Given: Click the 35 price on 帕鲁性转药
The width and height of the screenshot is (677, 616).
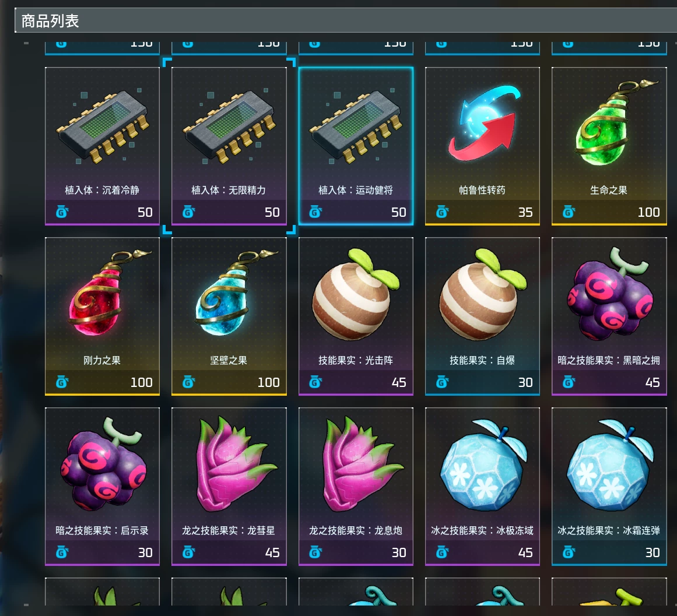Looking at the screenshot, I should [x=525, y=212].
